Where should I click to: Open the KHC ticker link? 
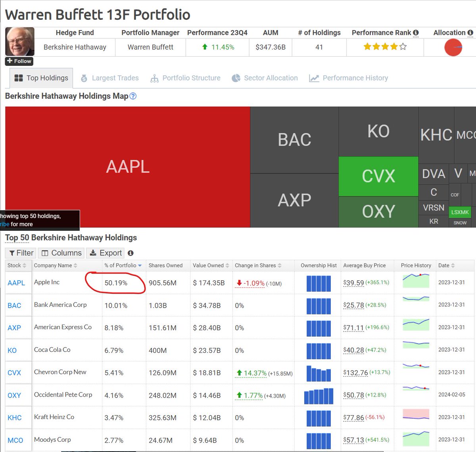point(15,418)
